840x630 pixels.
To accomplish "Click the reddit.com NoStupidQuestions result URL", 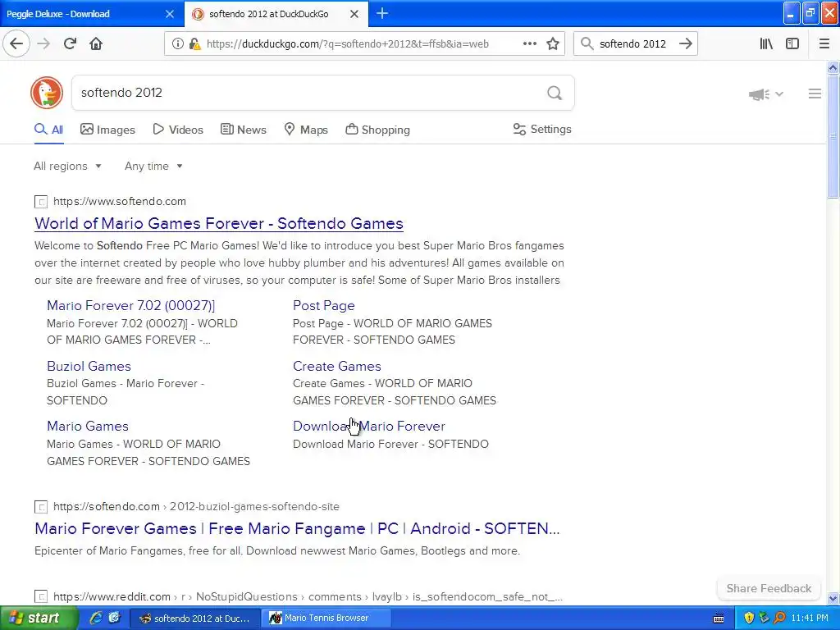I will point(308,597).
